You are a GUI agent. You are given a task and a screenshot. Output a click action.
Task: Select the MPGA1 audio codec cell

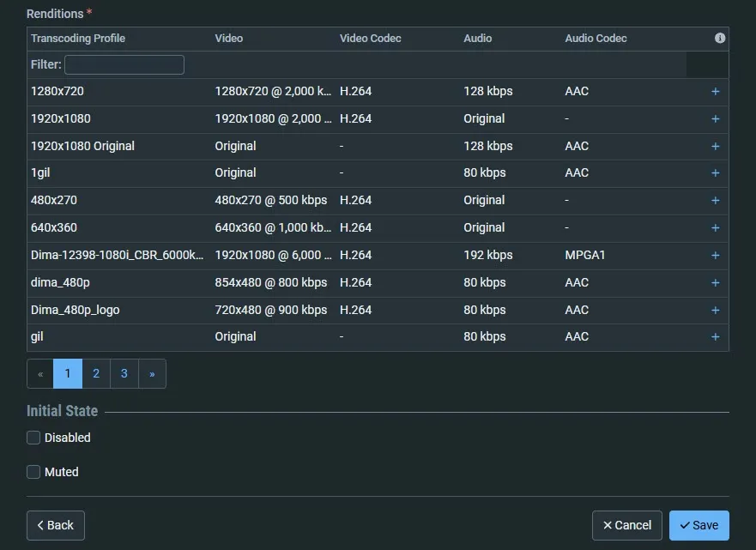click(585, 256)
